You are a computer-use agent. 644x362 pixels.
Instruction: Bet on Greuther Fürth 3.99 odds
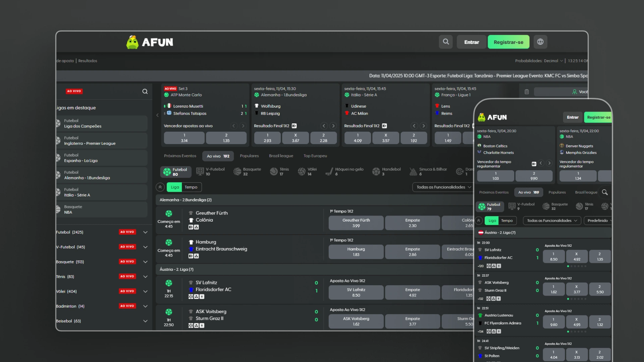356,223
